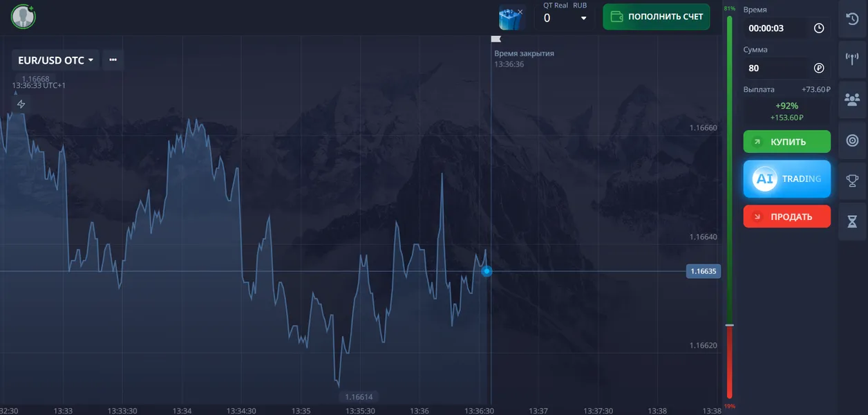Open the signals antenna icon

click(852, 58)
